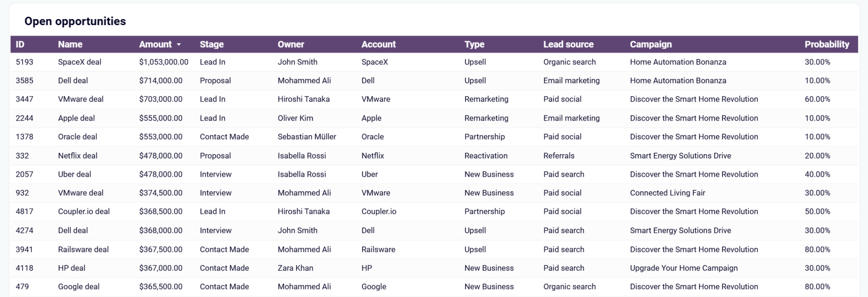Click the Uber account cell
The image size is (868, 297).
pos(369,174)
